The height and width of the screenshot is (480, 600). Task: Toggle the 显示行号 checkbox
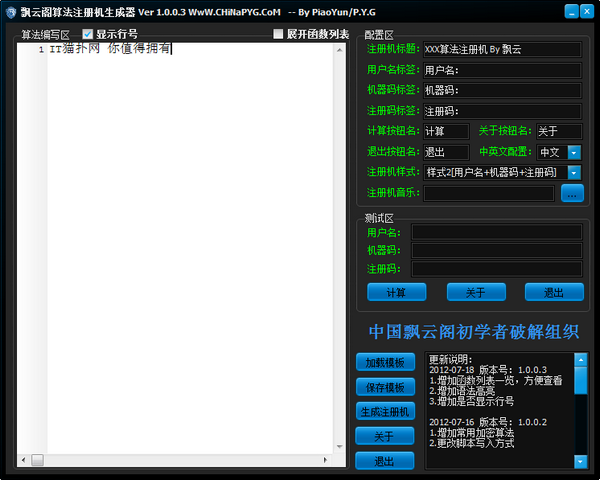coord(88,34)
